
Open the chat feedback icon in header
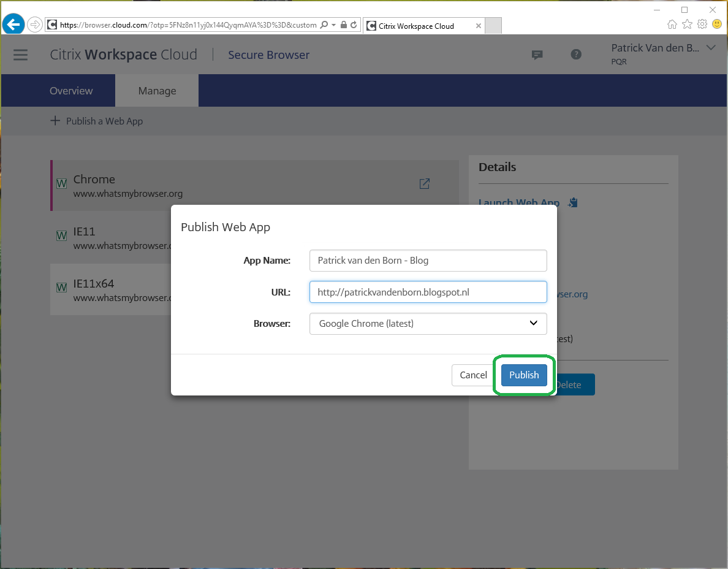click(x=537, y=55)
